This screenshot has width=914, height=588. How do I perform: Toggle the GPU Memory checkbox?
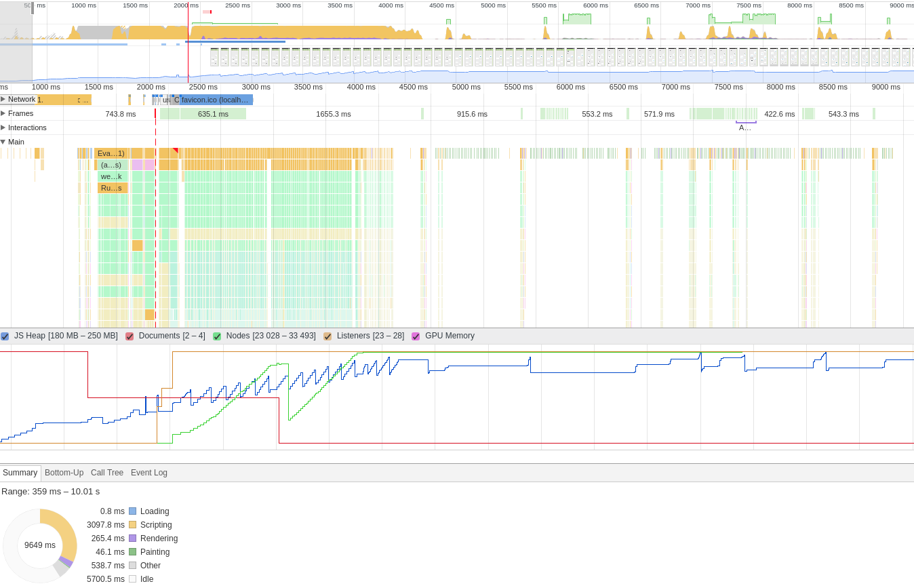pos(416,336)
